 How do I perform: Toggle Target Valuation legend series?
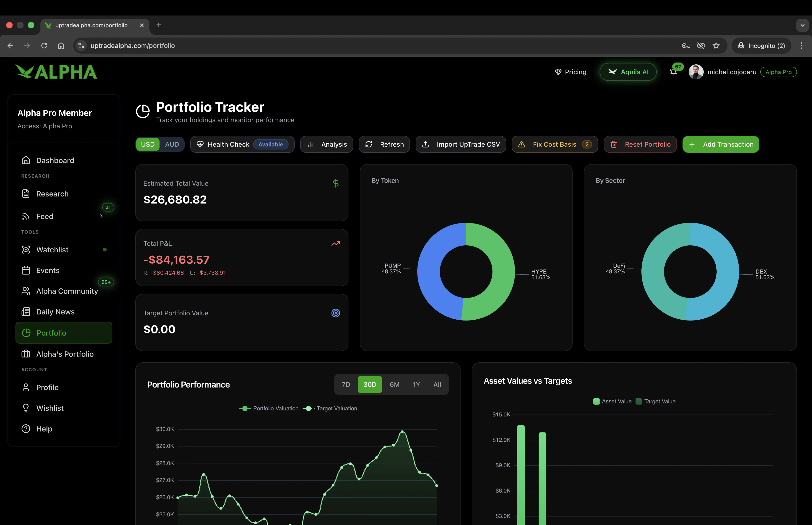tap(330, 408)
